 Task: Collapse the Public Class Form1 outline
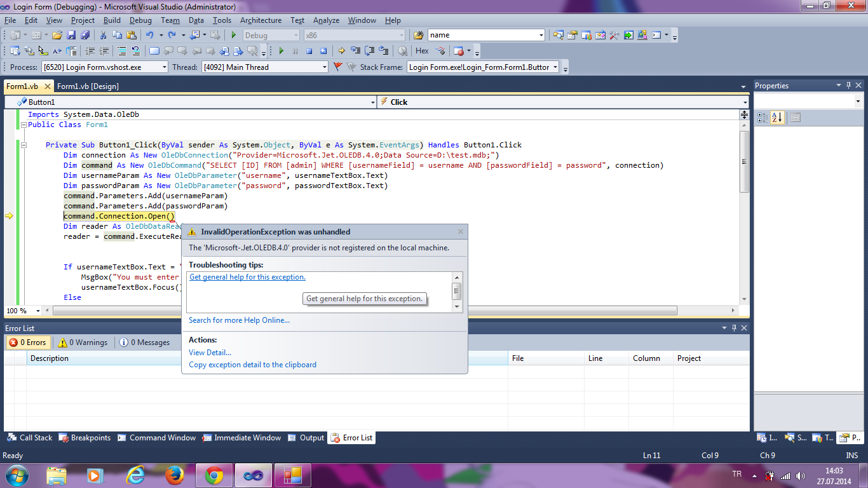tap(24, 125)
